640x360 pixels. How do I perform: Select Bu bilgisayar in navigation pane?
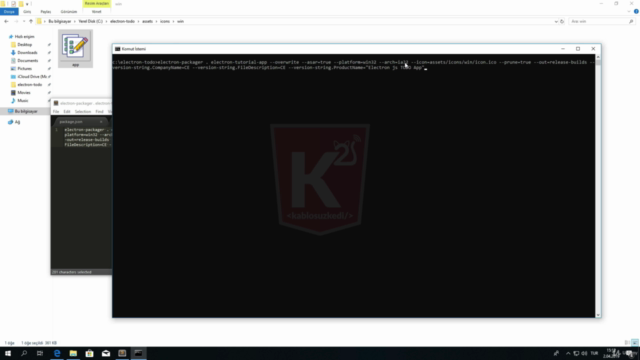25,111
